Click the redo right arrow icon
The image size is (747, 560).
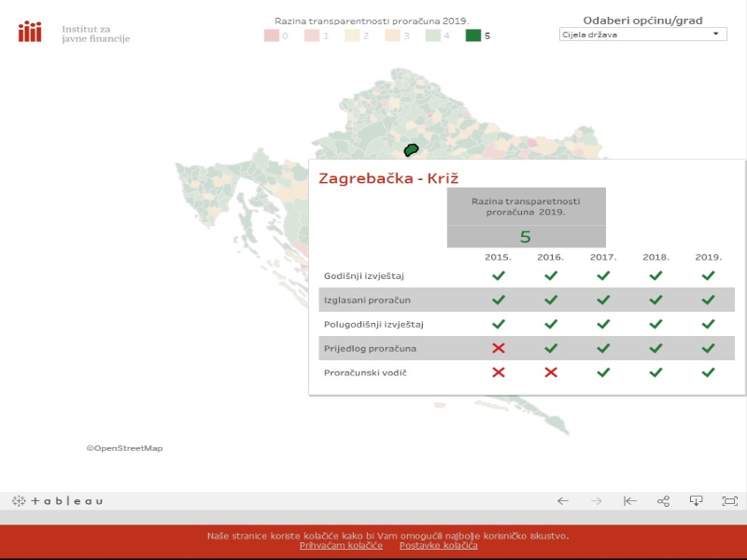[597, 501]
